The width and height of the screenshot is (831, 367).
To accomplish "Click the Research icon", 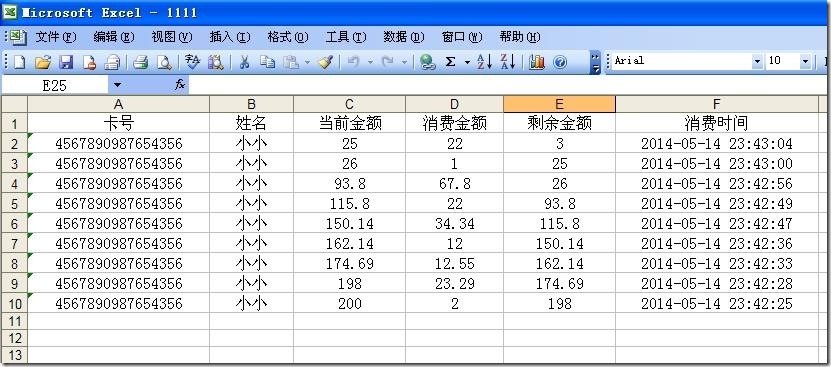I will pyautogui.click(x=216, y=63).
